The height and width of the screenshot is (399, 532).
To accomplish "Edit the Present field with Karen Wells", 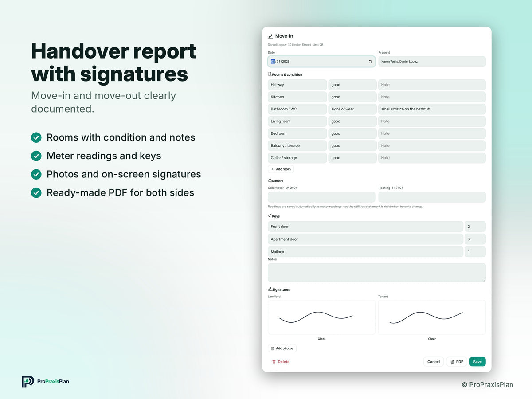I will point(432,62).
